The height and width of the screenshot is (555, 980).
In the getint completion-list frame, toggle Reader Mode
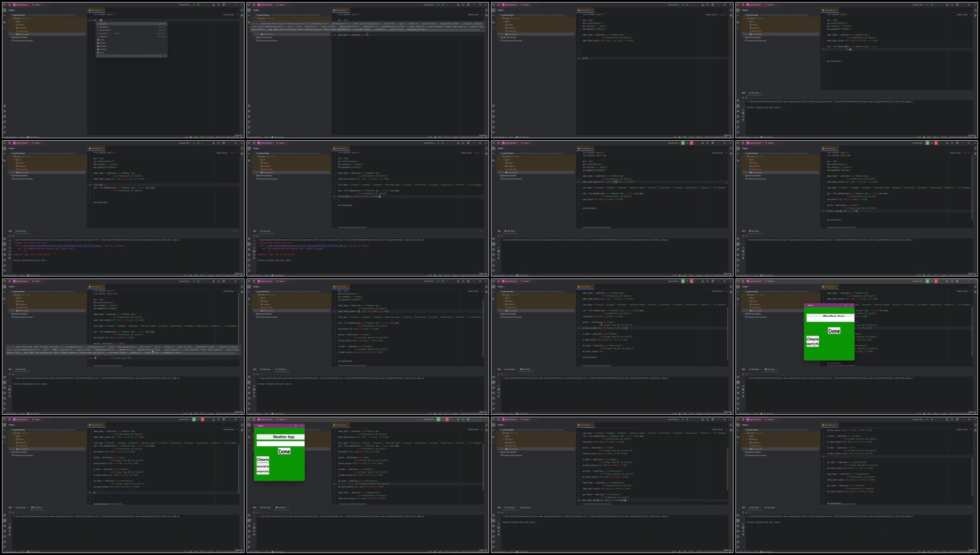[x=229, y=15]
